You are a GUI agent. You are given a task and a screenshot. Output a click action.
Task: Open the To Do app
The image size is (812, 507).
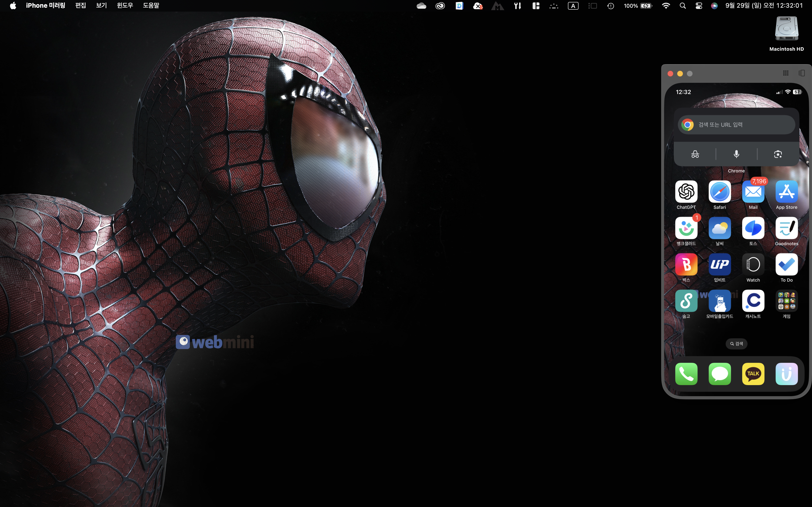(786, 265)
